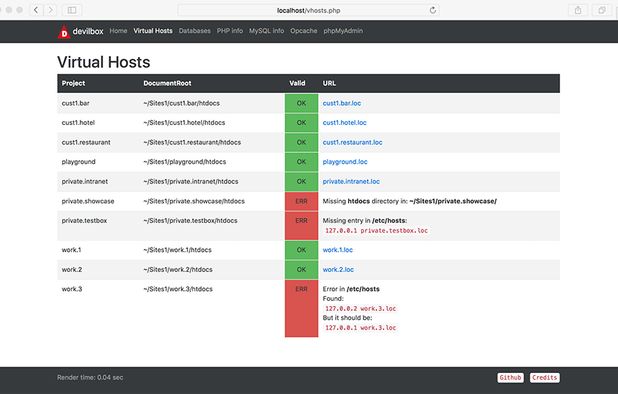The width and height of the screenshot is (618, 394).
Task: Click the Virtual Hosts page heading
Action: (104, 62)
